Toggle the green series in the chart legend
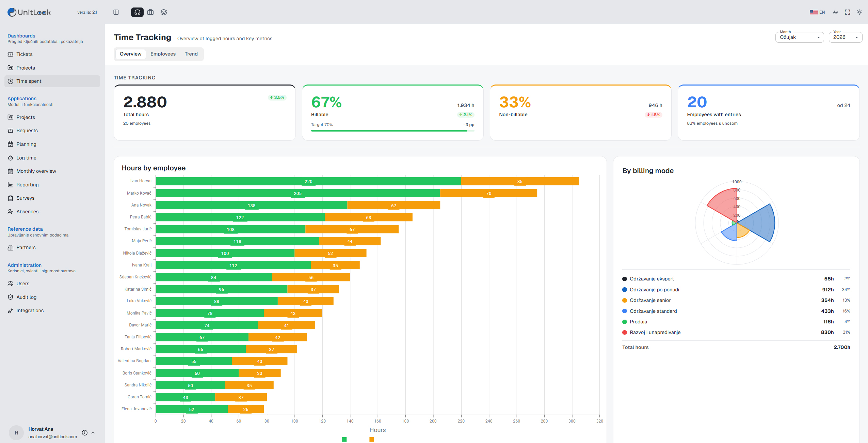 (344, 439)
